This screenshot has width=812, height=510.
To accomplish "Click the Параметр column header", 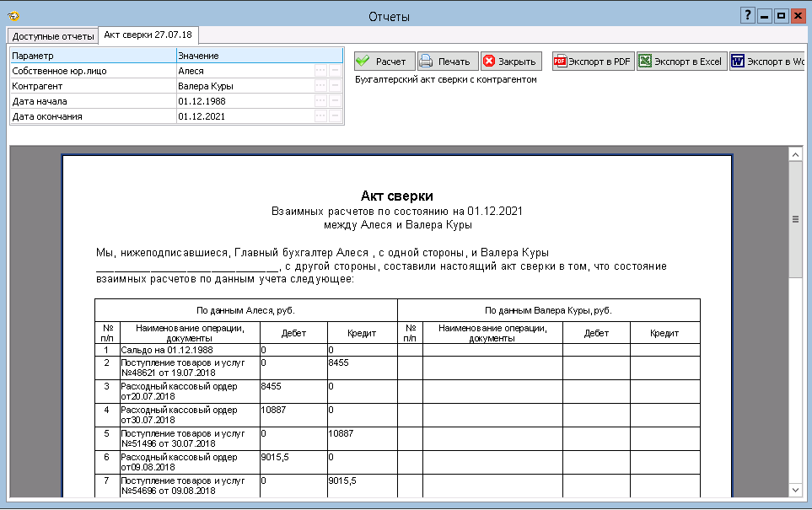I will pos(92,56).
